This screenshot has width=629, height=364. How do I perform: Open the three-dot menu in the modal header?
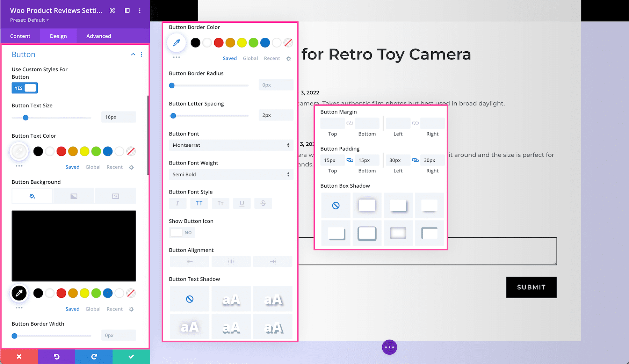(140, 11)
